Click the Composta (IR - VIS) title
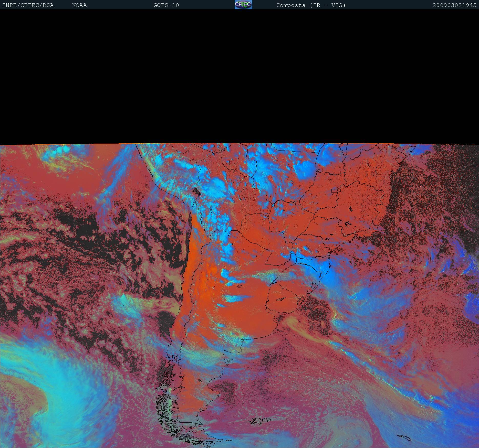Viewport: 479px width, 448px height. coord(311,5)
